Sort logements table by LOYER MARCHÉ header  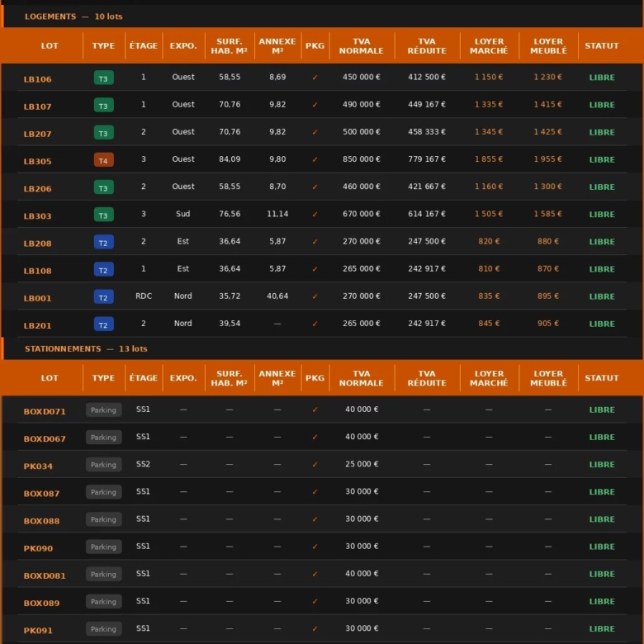click(489, 46)
